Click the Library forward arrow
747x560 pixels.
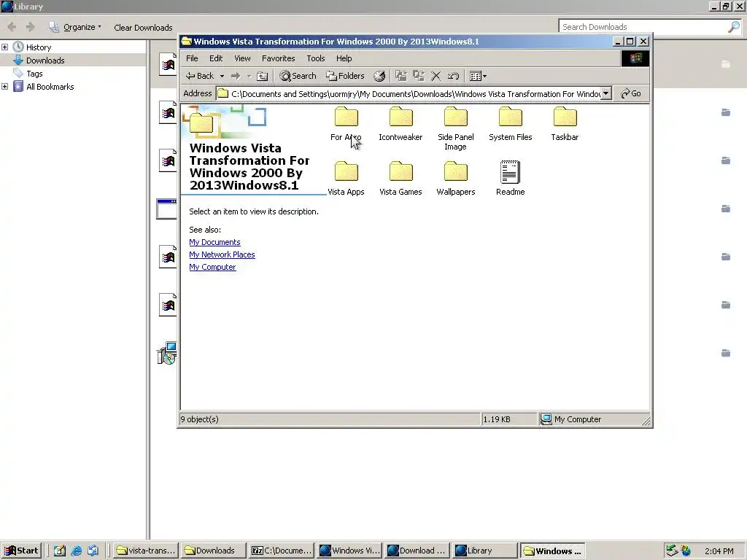coord(31,27)
